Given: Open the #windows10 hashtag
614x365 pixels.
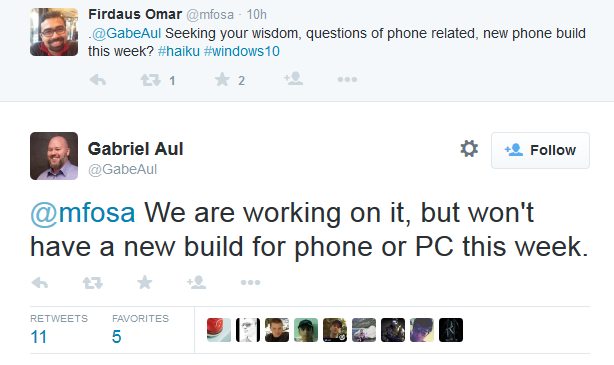Looking at the screenshot, I should tap(242, 51).
